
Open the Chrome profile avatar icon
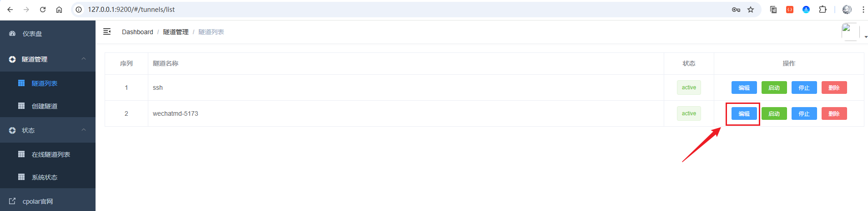pos(847,9)
